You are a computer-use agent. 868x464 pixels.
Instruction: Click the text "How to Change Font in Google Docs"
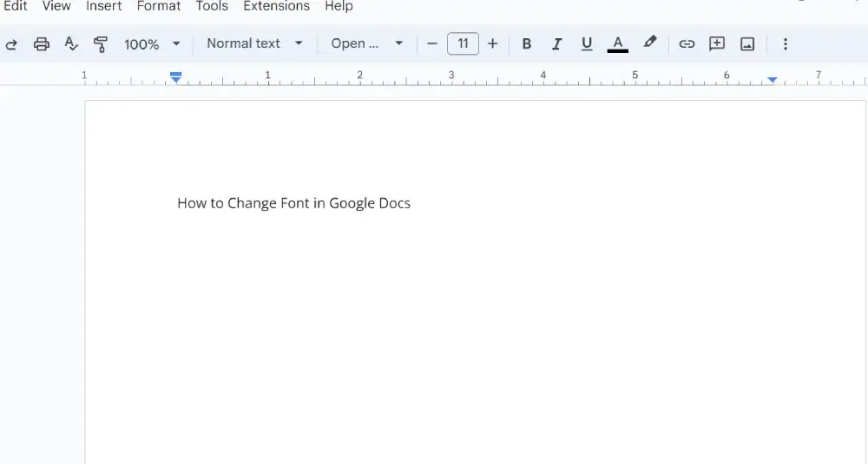[294, 203]
